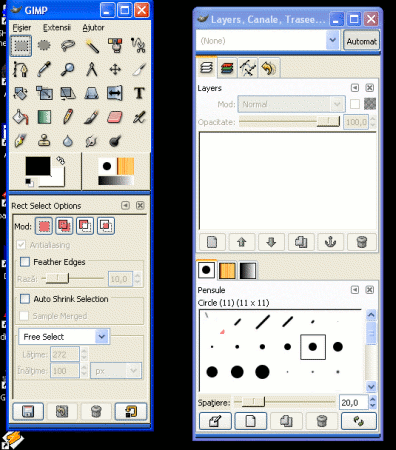Tick the Auto Shrink Selection checkbox
396x450 pixels.
[x=25, y=299]
